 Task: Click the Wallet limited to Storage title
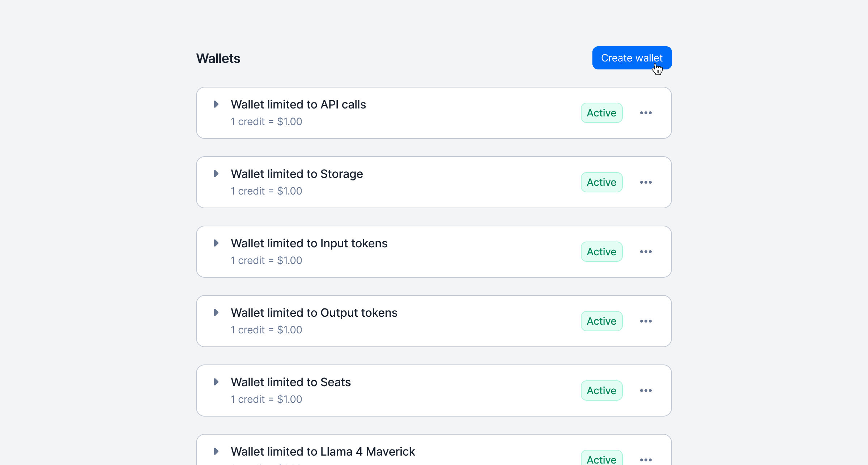[x=297, y=174]
